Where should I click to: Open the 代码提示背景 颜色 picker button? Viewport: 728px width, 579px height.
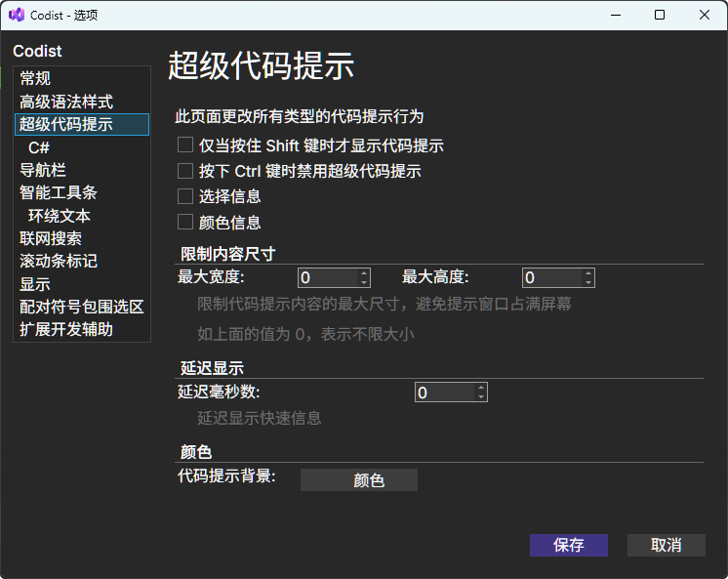click(358, 480)
